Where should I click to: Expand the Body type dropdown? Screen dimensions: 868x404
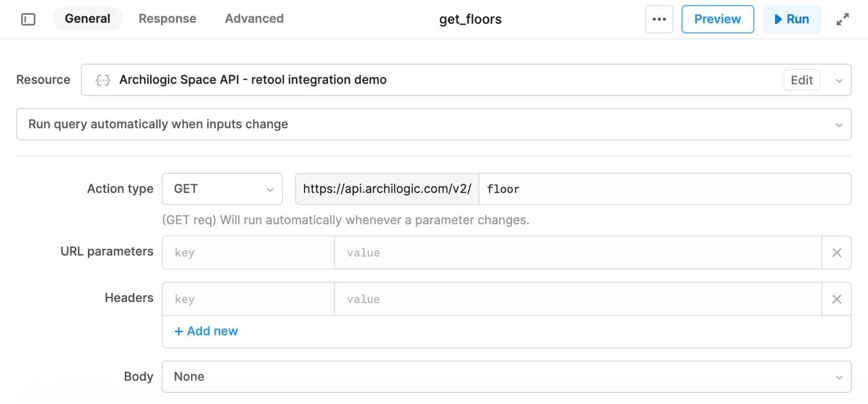tap(506, 377)
